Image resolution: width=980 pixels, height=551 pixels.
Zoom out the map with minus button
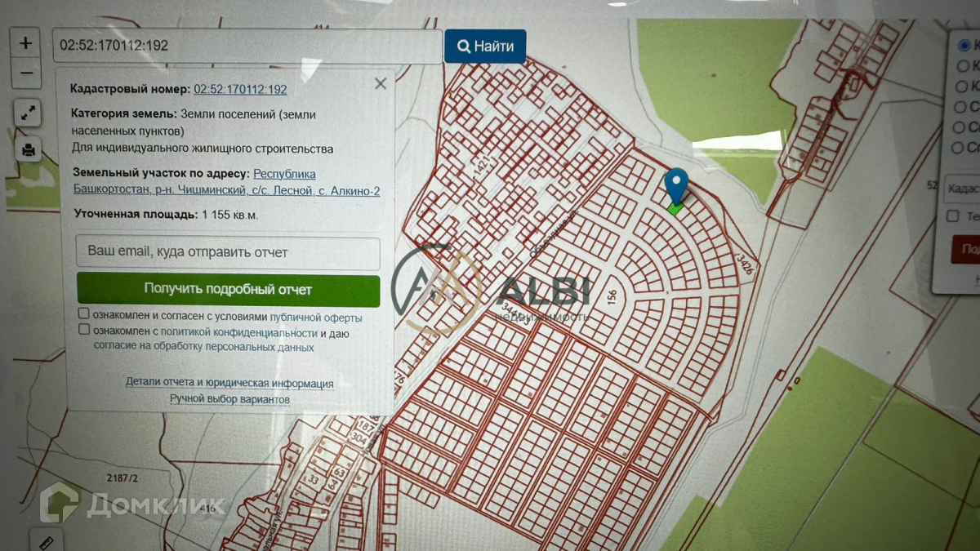click(27, 73)
